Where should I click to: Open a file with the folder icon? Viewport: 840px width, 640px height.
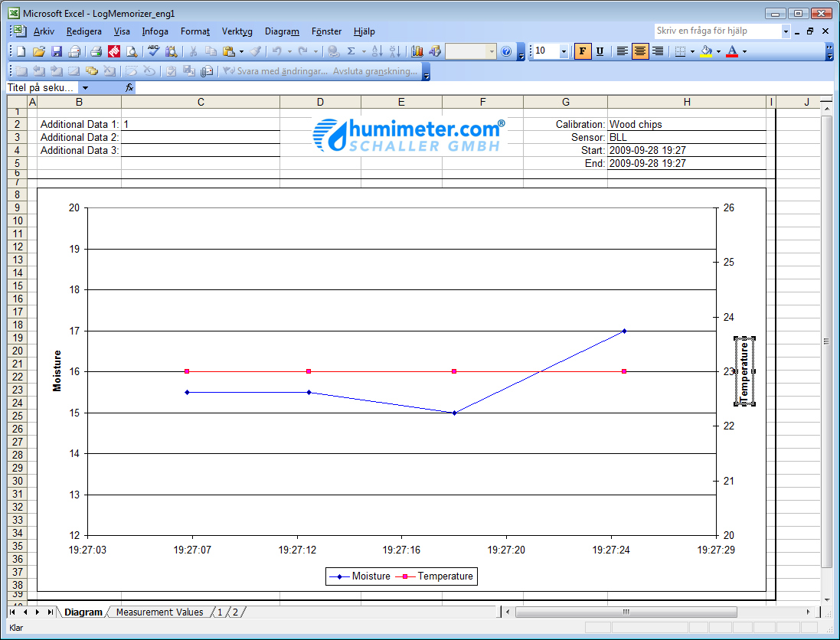38,51
